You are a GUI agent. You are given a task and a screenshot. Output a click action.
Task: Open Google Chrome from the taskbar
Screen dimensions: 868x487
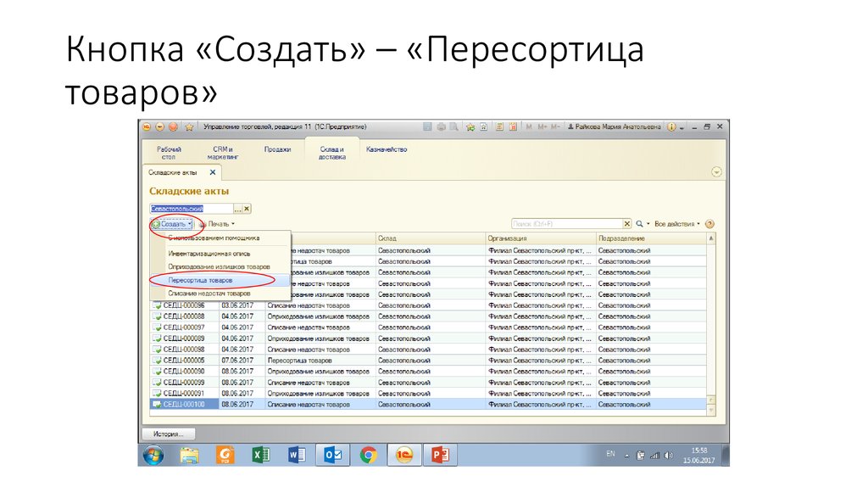368,455
